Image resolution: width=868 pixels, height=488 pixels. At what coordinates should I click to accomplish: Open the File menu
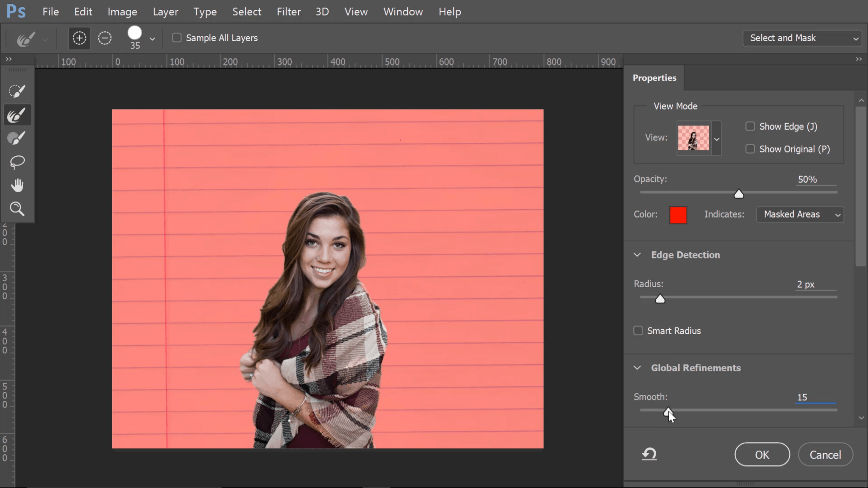point(51,12)
